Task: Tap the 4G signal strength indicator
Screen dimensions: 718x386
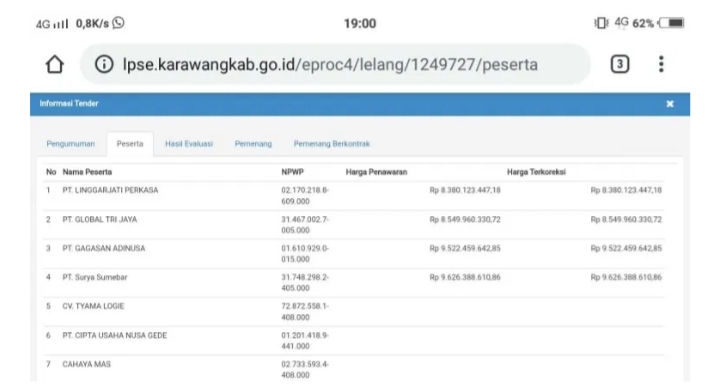Action: tap(52, 24)
